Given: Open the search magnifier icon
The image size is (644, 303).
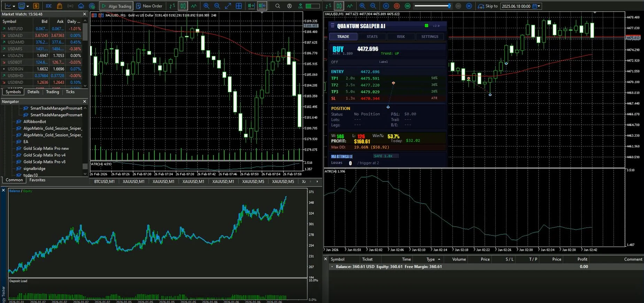Looking at the screenshot, I should coord(278,6).
